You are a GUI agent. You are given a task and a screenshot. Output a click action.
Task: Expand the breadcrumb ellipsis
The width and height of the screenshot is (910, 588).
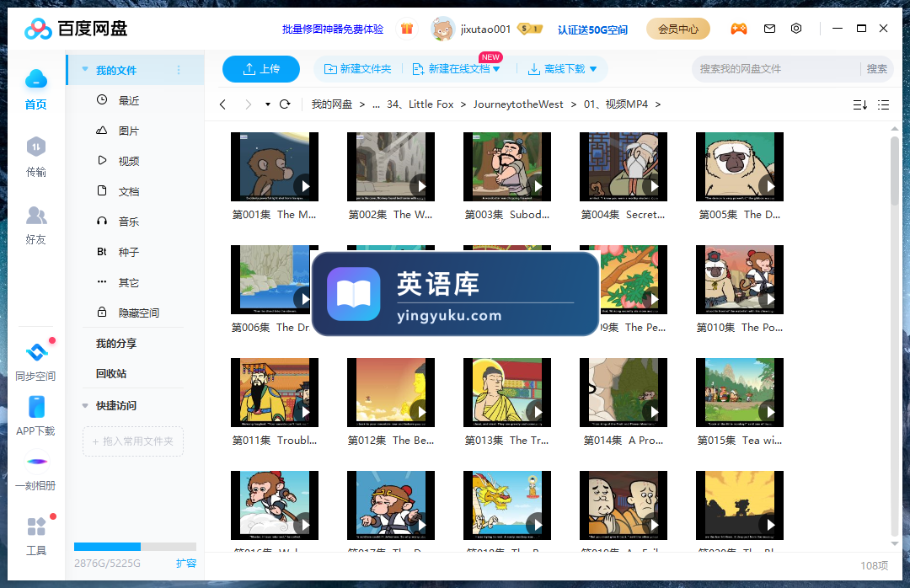pyautogui.click(x=376, y=104)
